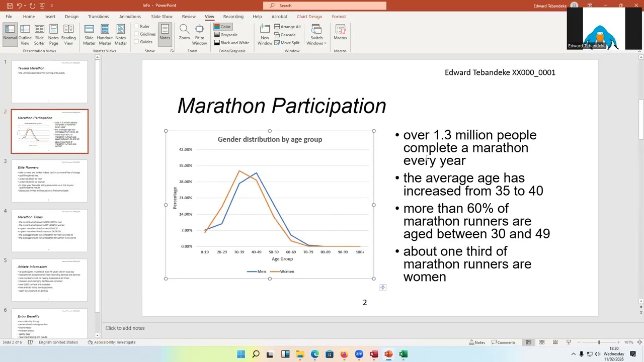Screen dimensions: 644x362
Task: Click to add notes area
Action: pos(125,328)
